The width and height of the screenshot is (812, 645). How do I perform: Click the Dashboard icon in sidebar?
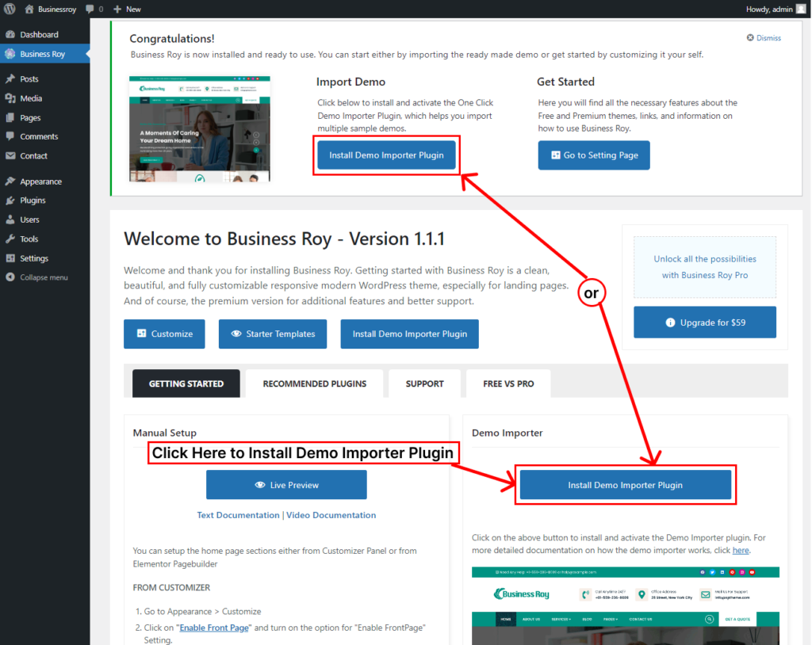tap(10, 35)
